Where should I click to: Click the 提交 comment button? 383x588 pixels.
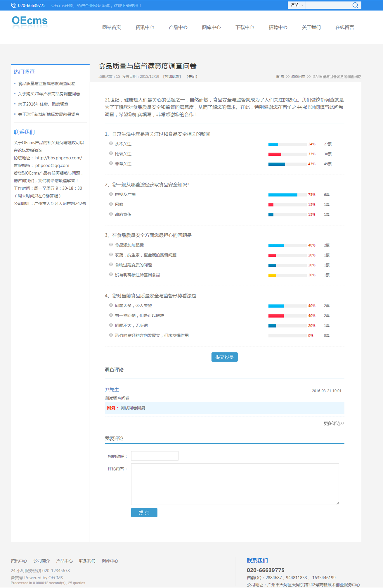click(x=144, y=513)
